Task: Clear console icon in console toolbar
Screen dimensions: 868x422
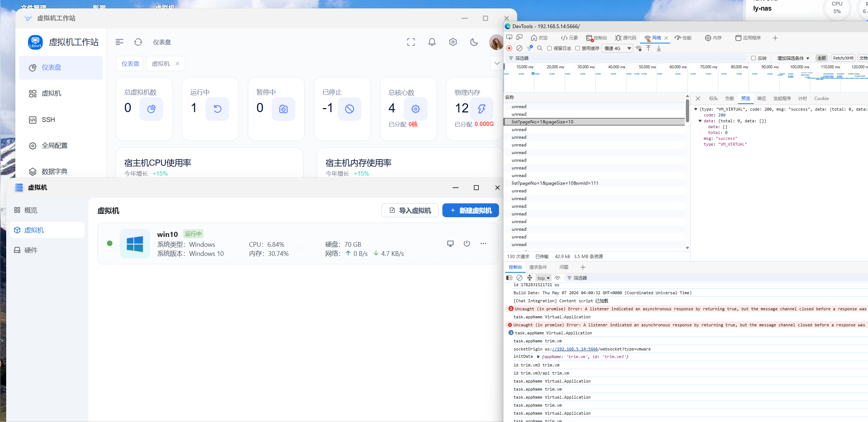Action: [519, 278]
